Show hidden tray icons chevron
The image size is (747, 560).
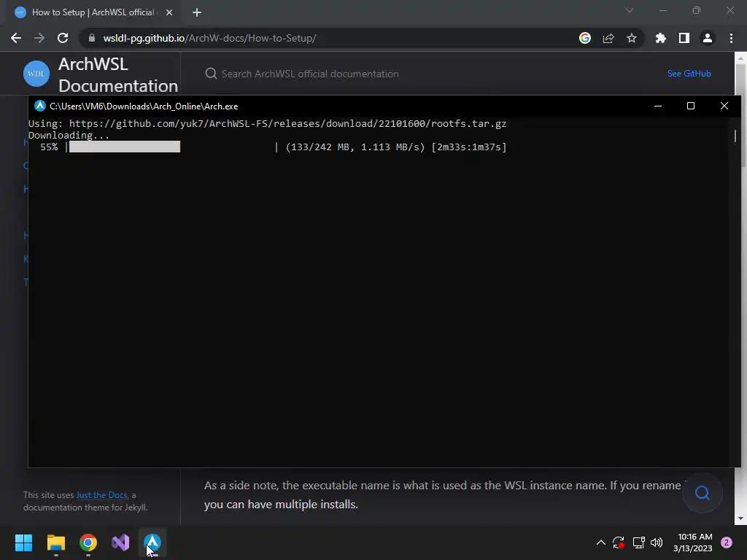click(601, 542)
